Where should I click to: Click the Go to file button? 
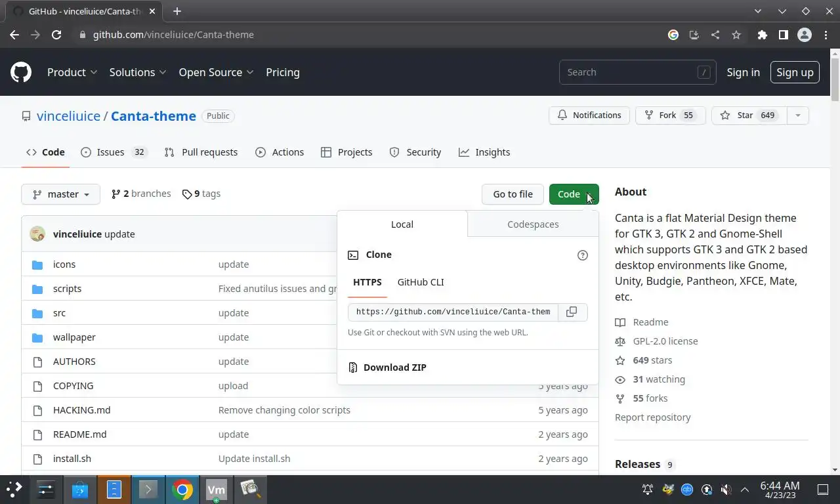click(513, 194)
